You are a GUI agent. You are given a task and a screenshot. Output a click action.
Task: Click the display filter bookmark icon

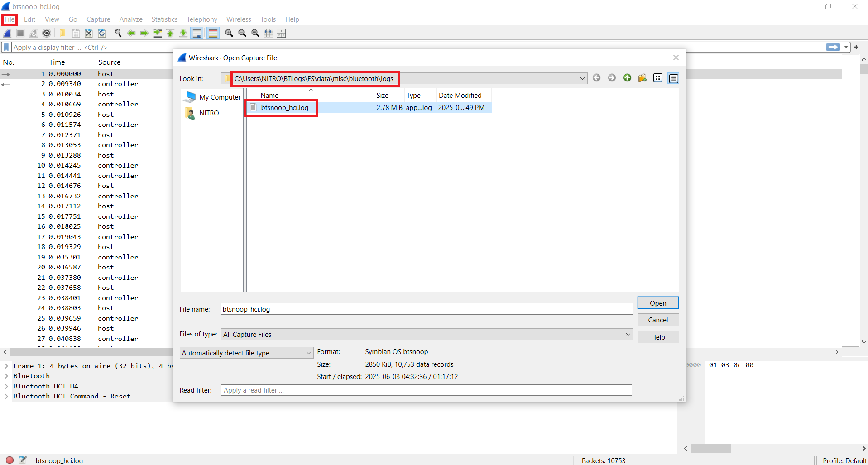point(6,47)
